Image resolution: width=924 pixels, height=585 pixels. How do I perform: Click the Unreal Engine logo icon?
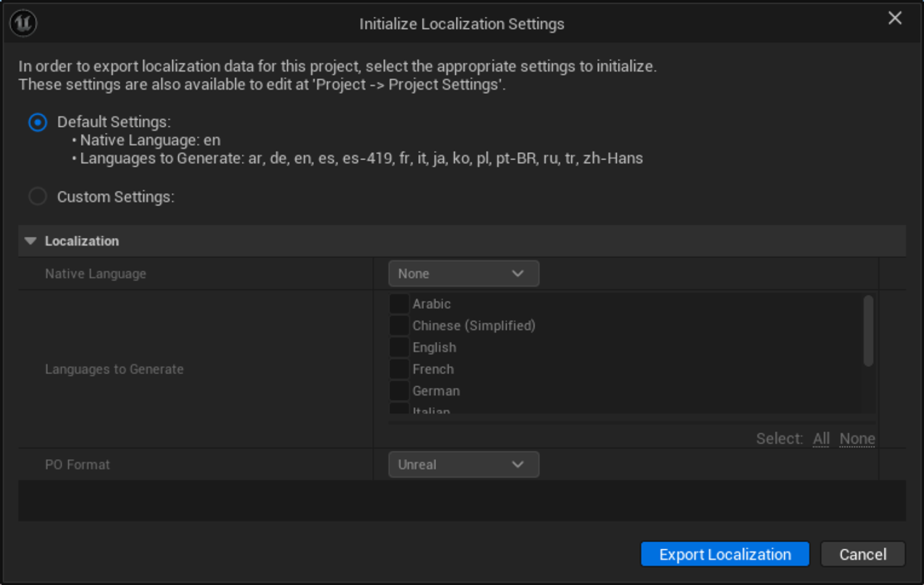coord(23,23)
